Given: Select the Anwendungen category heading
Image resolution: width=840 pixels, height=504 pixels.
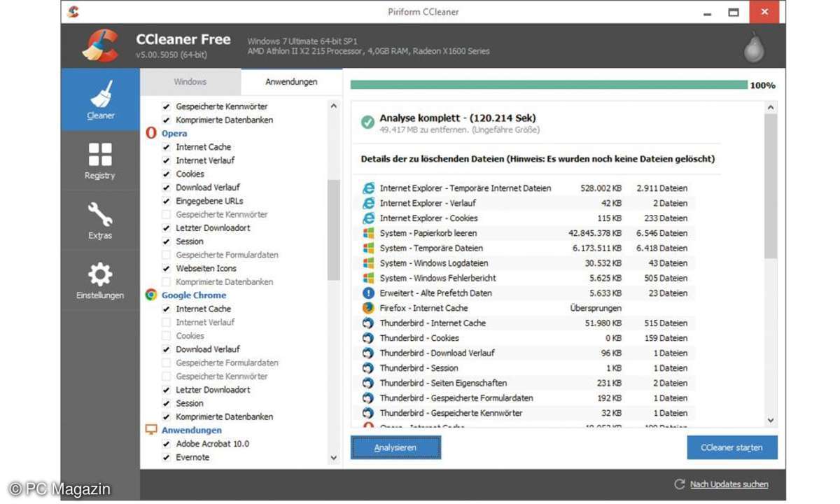Looking at the screenshot, I should (192, 430).
